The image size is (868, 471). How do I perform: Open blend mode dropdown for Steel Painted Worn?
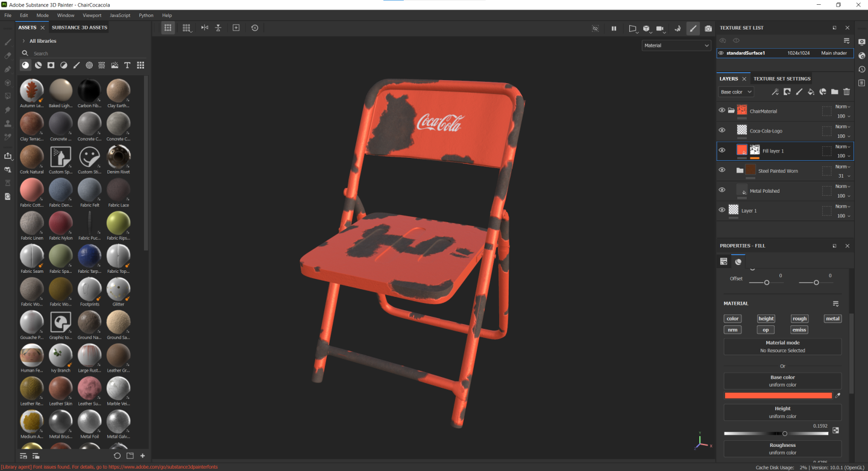[x=843, y=166]
